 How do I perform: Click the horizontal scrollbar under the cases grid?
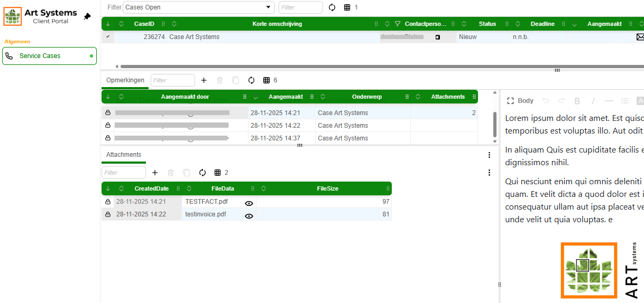click(x=370, y=67)
